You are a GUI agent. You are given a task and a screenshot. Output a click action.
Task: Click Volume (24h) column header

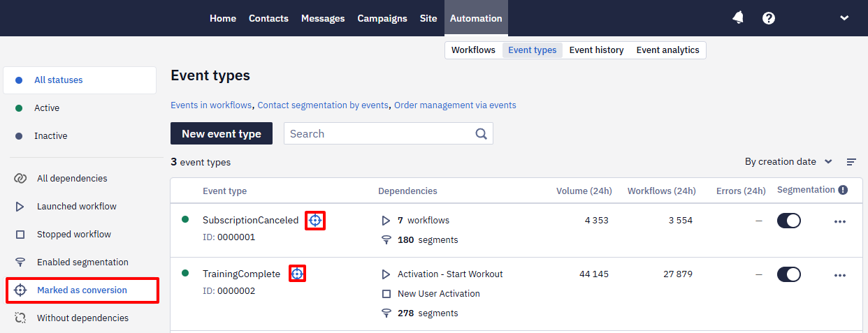pos(584,191)
